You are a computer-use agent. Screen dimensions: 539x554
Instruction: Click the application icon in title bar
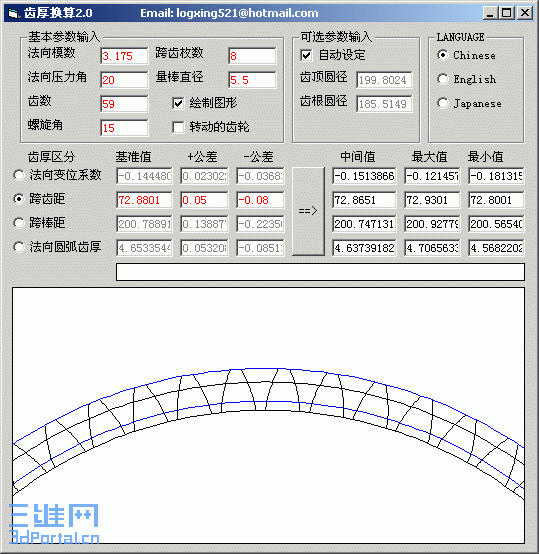click(x=13, y=13)
